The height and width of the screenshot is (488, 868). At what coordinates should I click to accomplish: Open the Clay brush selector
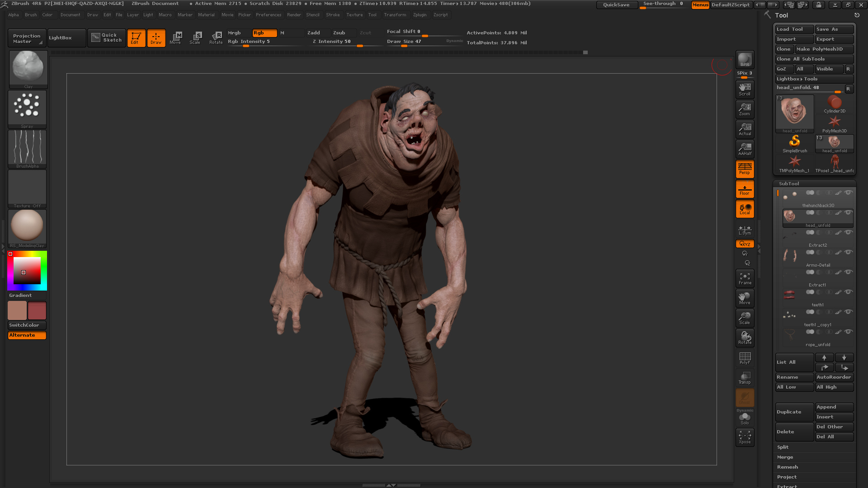pyautogui.click(x=28, y=69)
